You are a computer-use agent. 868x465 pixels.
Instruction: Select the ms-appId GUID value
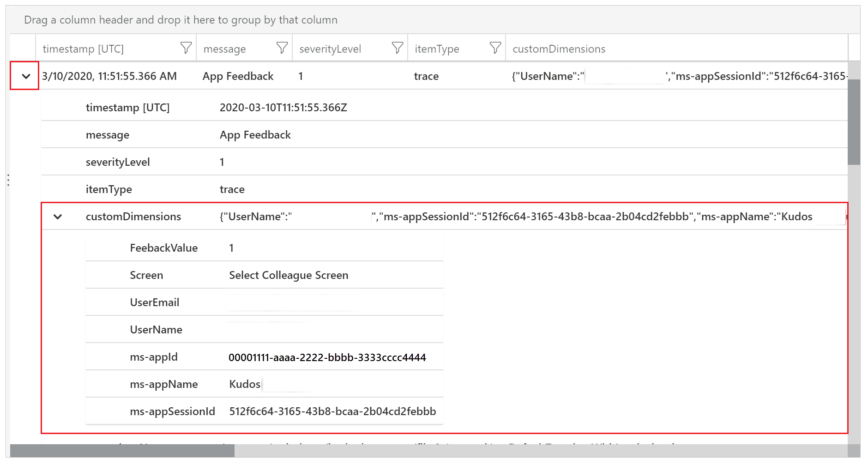coord(327,357)
